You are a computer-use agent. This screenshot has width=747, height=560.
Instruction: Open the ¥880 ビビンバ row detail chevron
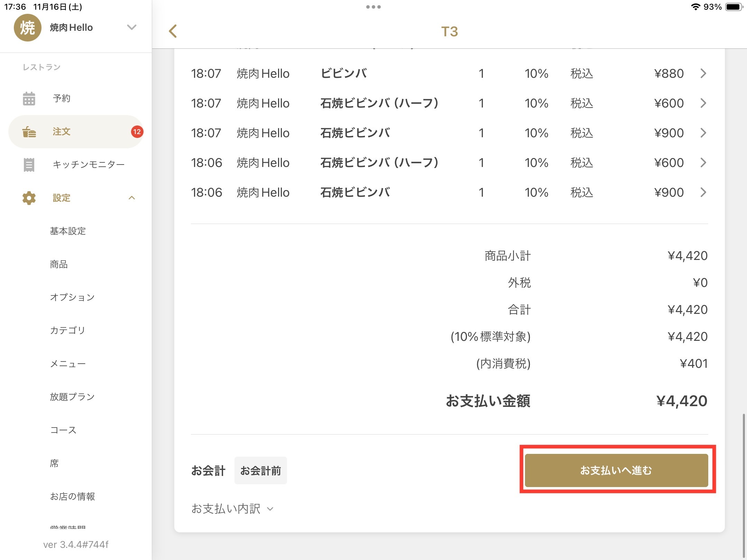click(703, 74)
